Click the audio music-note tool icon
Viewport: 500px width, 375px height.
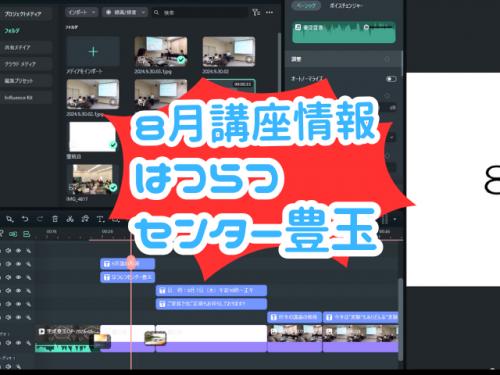click(x=85, y=219)
